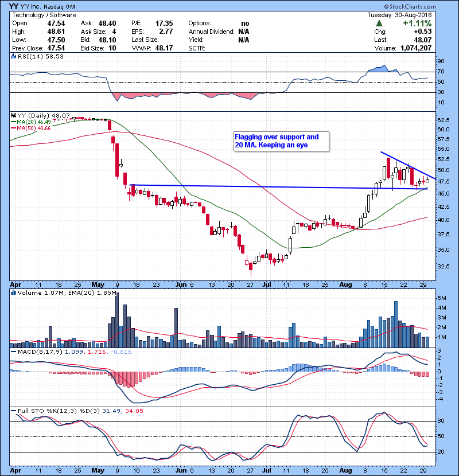The image size is (459, 476).
Task: Click the Last label in quote header
Action: (x=381, y=40)
